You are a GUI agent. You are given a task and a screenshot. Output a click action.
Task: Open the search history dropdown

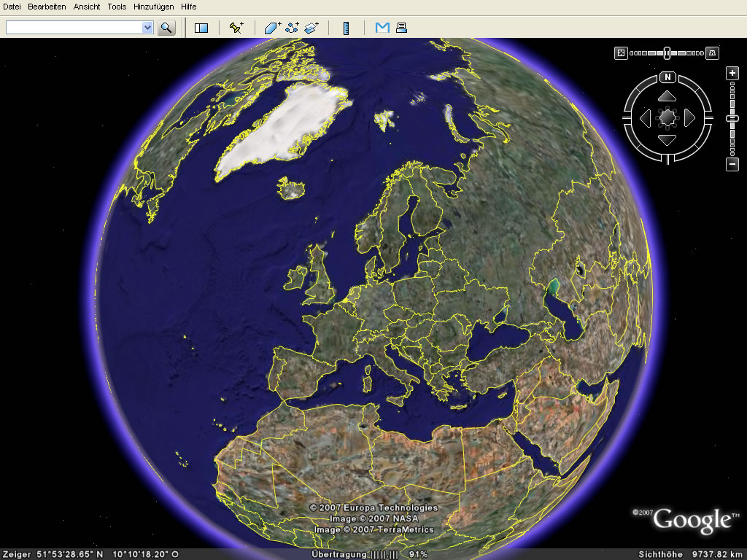[146, 27]
